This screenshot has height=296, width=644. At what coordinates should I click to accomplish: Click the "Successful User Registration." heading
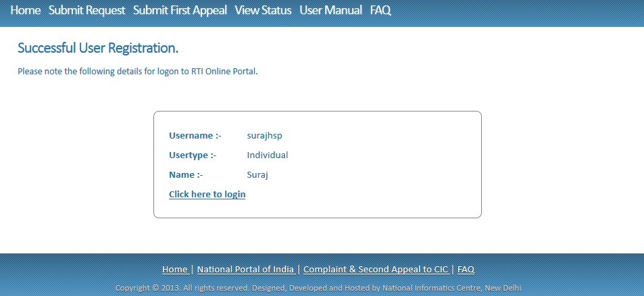click(x=98, y=49)
